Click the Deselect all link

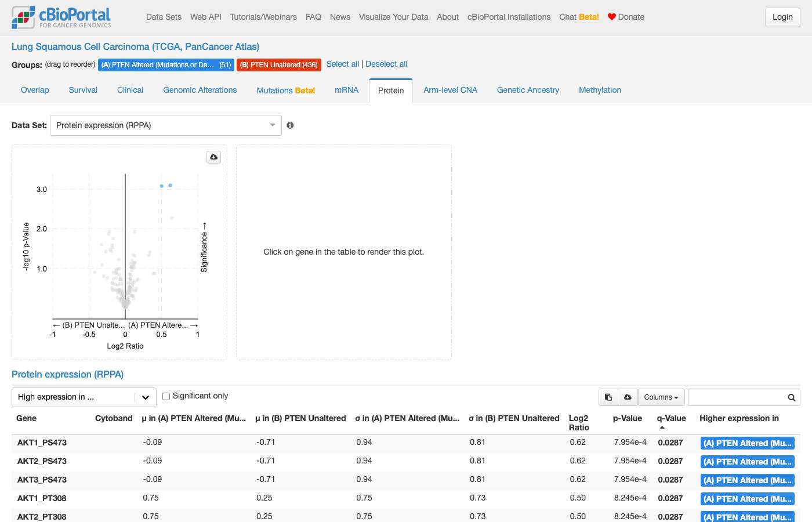coord(386,64)
